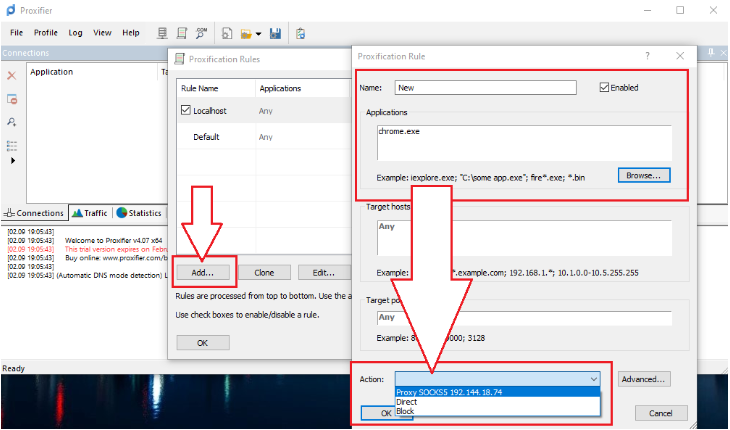This screenshot has width=730, height=430.
Task: Toggle the Localhost rule checkbox
Action: [x=186, y=110]
